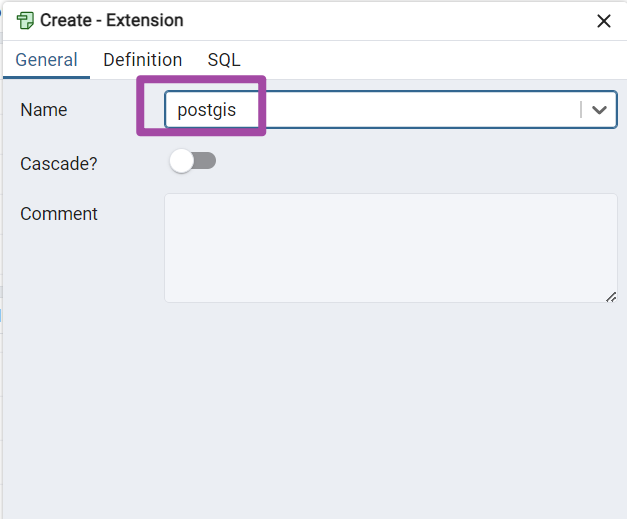
Task: Click the separator line beside the Name chevron
Action: (581, 110)
